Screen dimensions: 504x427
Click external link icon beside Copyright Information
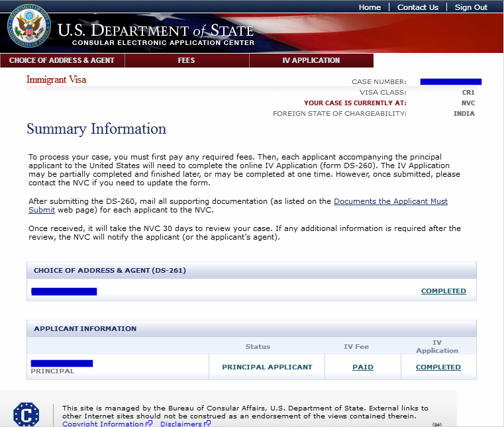tap(149, 424)
